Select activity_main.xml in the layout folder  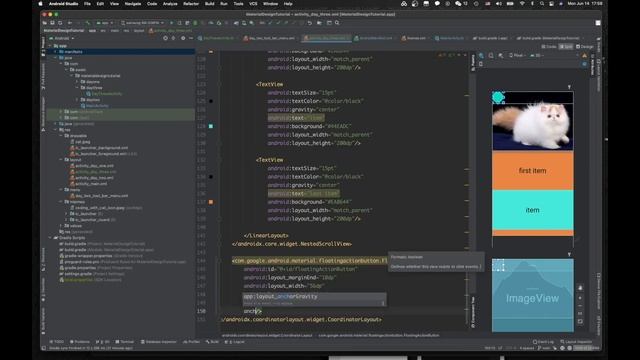(x=89, y=184)
